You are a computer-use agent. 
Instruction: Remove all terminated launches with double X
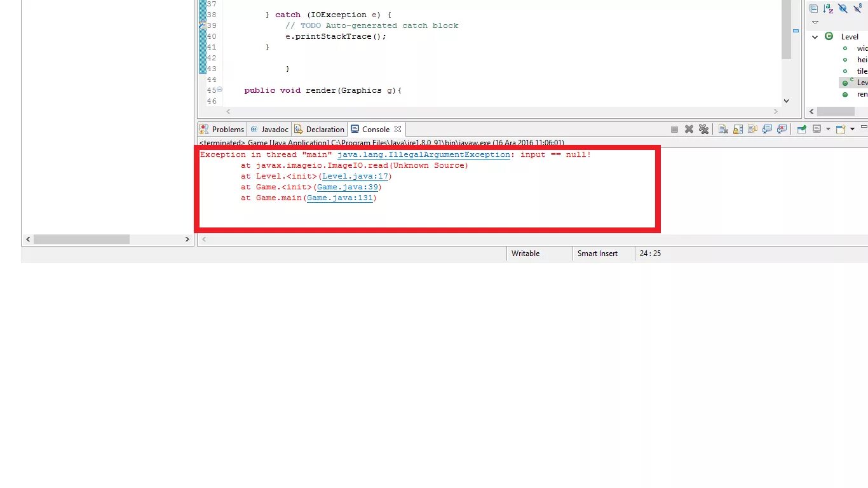703,129
